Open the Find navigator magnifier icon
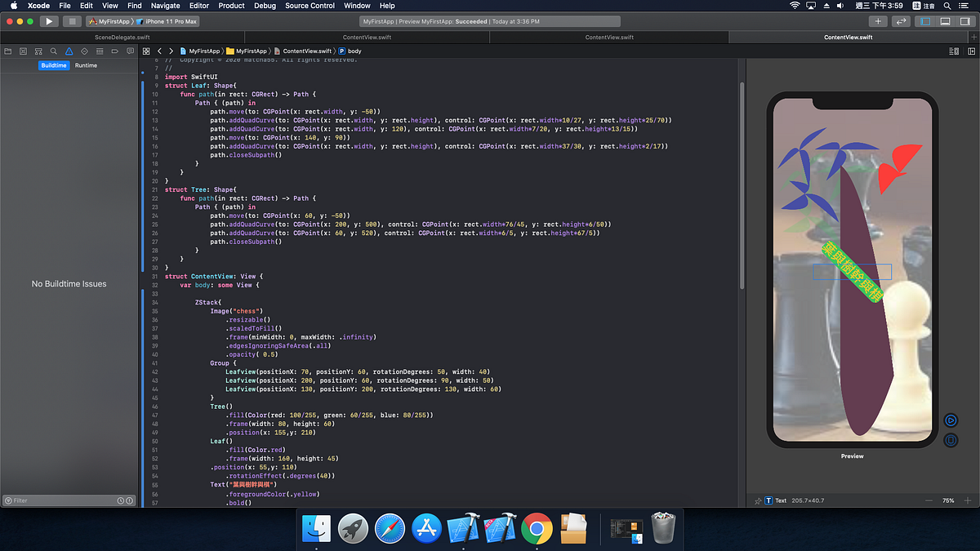 pos(53,51)
